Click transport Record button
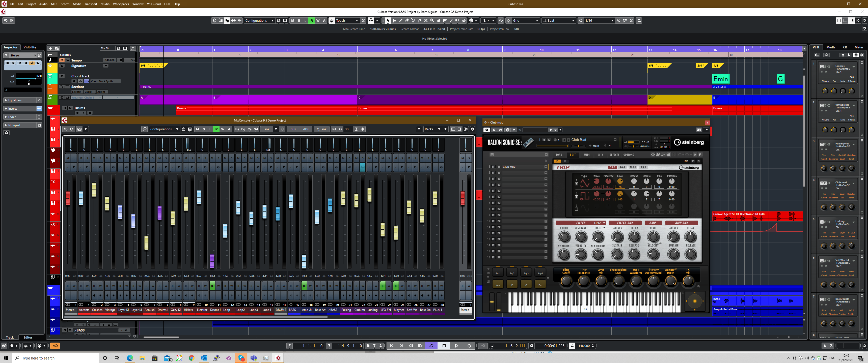Viewport: 868px width, 363px height. [469, 346]
